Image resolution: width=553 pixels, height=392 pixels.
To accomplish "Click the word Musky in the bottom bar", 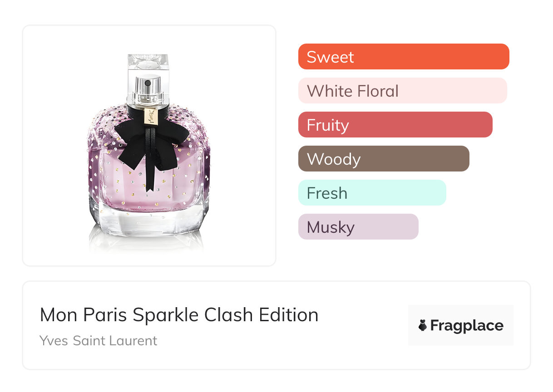I will pyautogui.click(x=331, y=227).
